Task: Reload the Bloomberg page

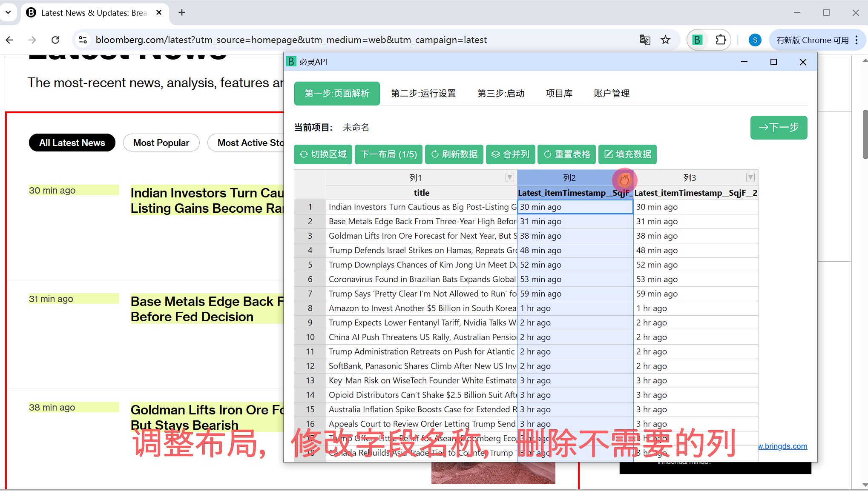Action: tap(55, 40)
